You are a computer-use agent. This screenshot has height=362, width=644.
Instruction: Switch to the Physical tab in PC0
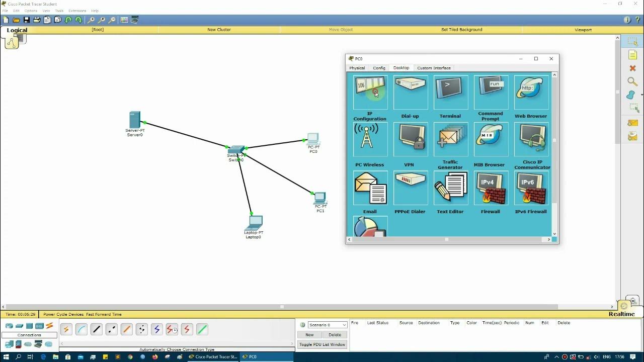coord(357,68)
